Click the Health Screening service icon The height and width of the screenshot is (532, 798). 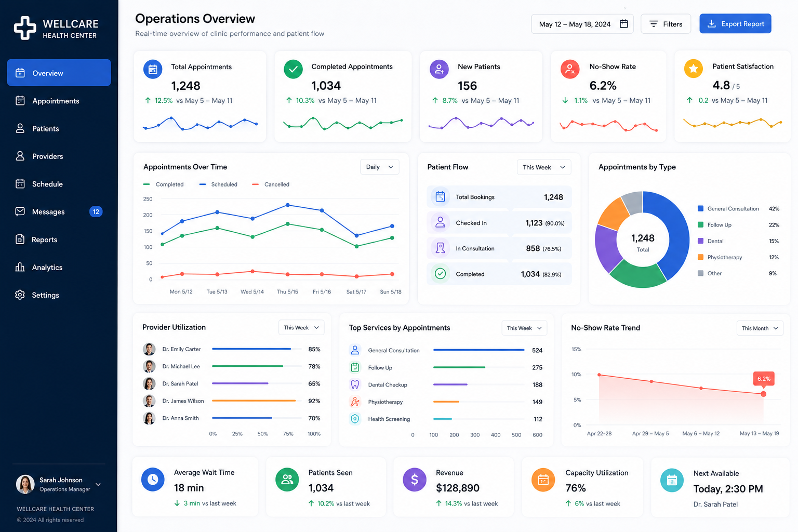point(355,419)
